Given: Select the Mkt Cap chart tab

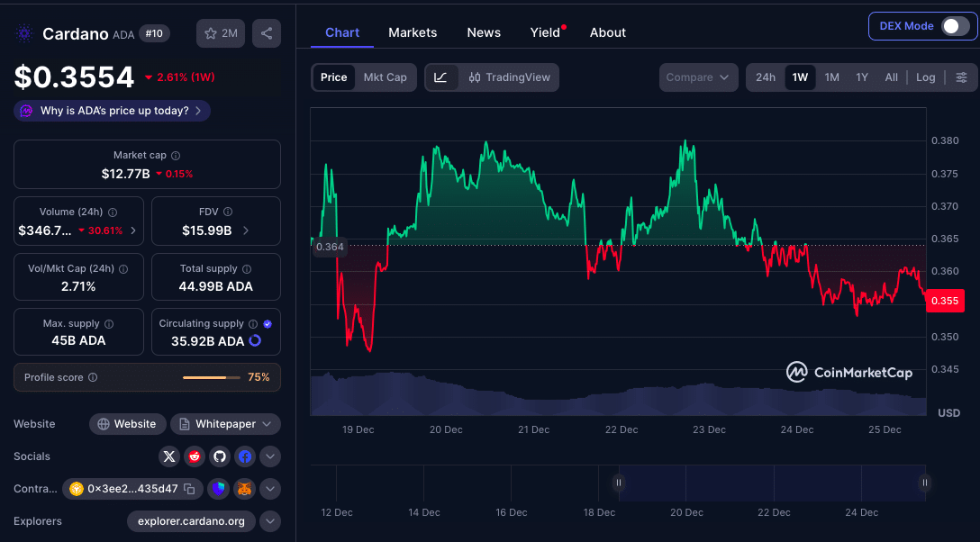Looking at the screenshot, I should coord(386,77).
